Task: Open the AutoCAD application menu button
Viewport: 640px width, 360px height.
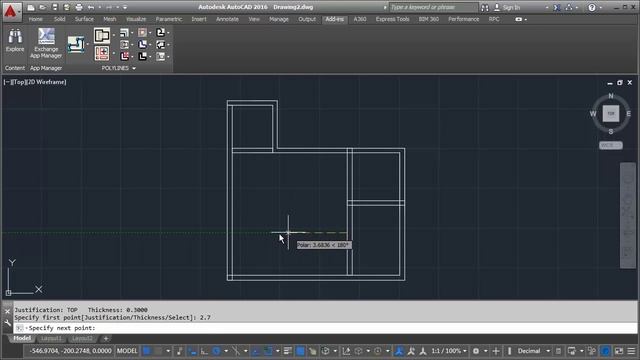Action: [x=11, y=11]
